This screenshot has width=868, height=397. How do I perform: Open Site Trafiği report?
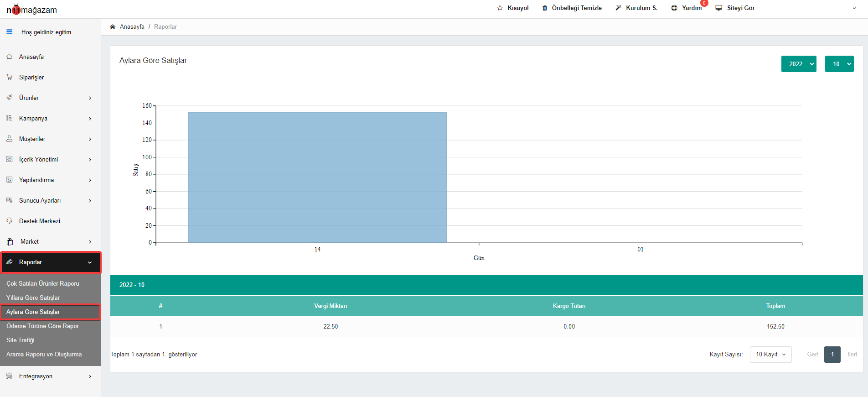[x=21, y=340]
